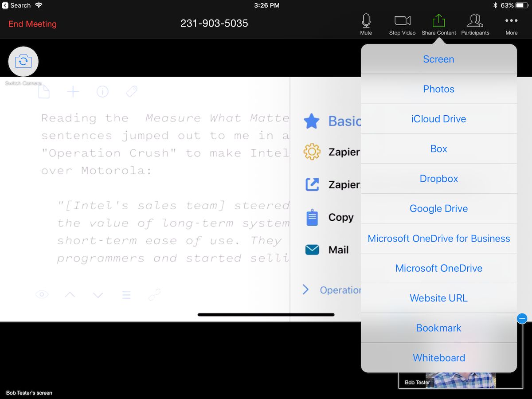The width and height of the screenshot is (532, 399).
Task: Tap the shared screen home indicator bar
Action: click(x=266, y=315)
